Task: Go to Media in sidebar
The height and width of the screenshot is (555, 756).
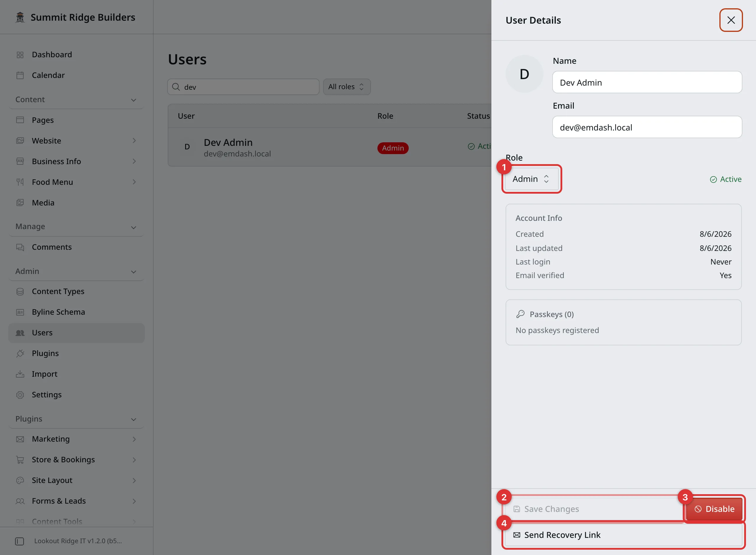Action: coord(76,203)
